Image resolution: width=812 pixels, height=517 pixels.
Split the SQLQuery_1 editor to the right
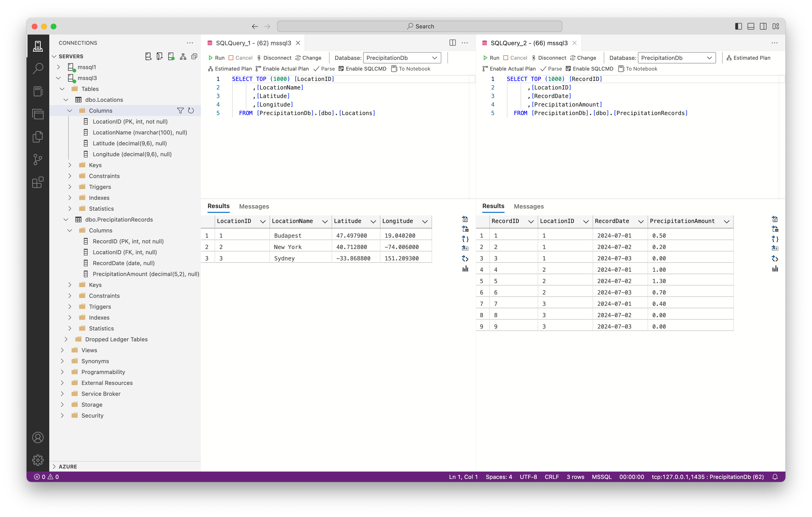pyautogui.click(x=452, y=43)
